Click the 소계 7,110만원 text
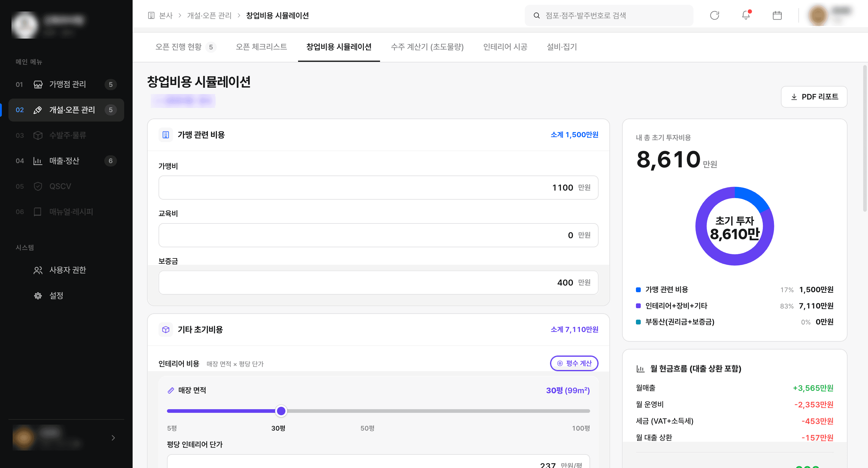 coord(574,329)
